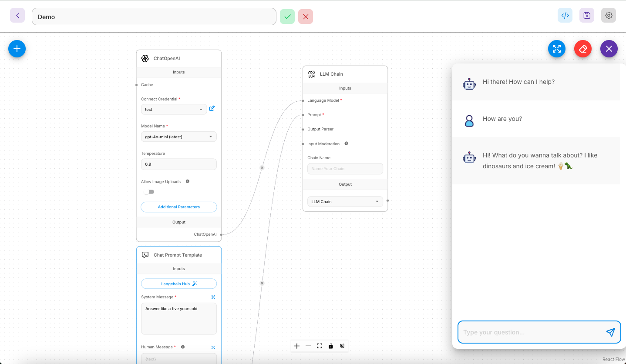
Task: Click the Name Your Chain input
Action: point(345,169)
